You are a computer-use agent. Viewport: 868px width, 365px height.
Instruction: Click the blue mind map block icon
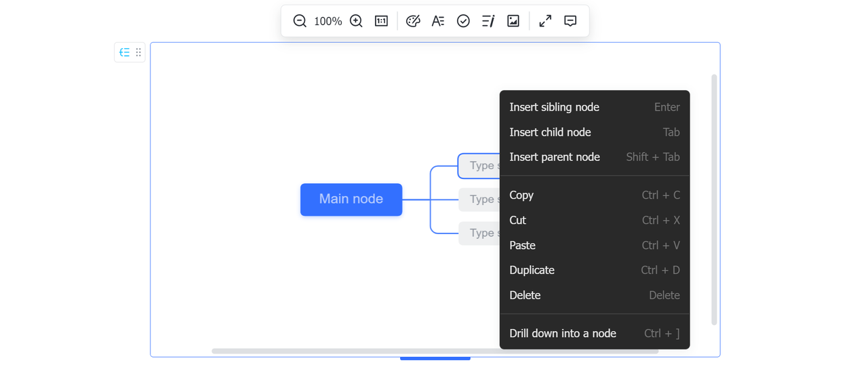tap(124, 52)
